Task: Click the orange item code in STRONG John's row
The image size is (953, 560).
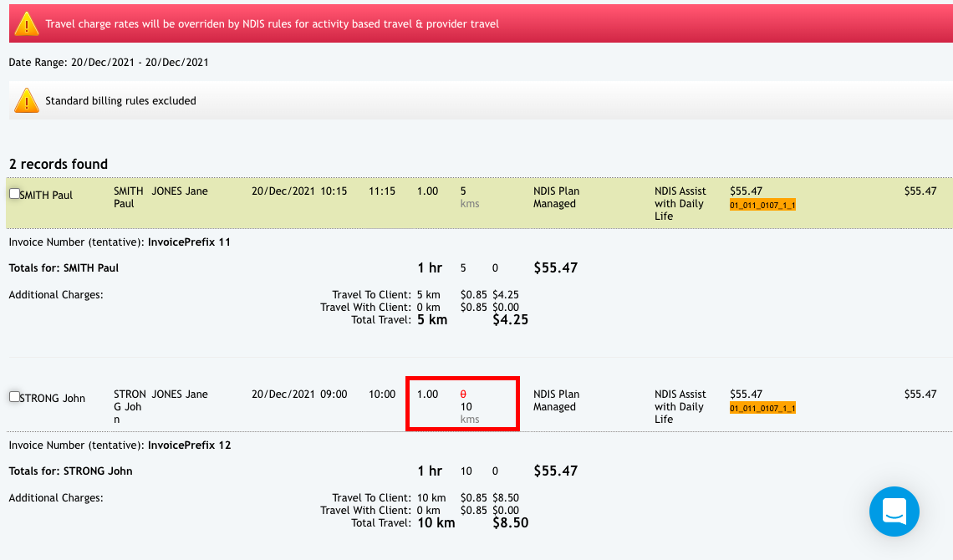Action: pyautogui.click(x=762, y=408)
